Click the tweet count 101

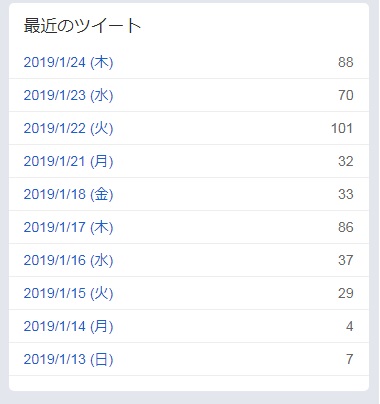[x=342, y=128]
